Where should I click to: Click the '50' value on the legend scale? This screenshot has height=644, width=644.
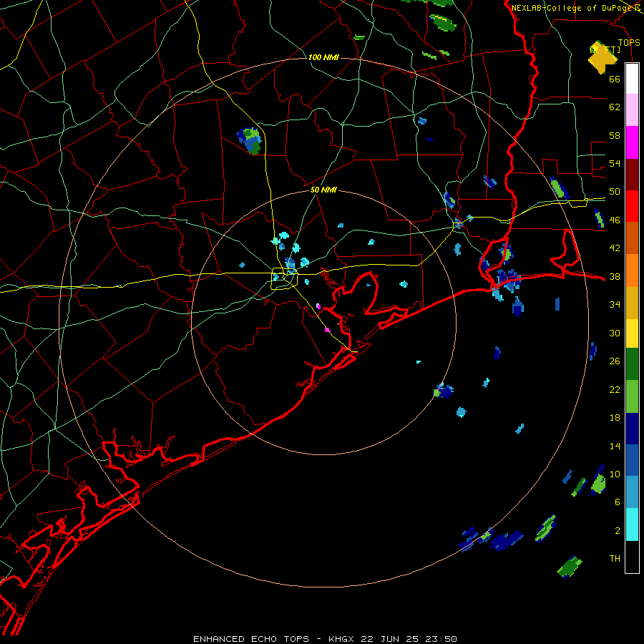615,192
